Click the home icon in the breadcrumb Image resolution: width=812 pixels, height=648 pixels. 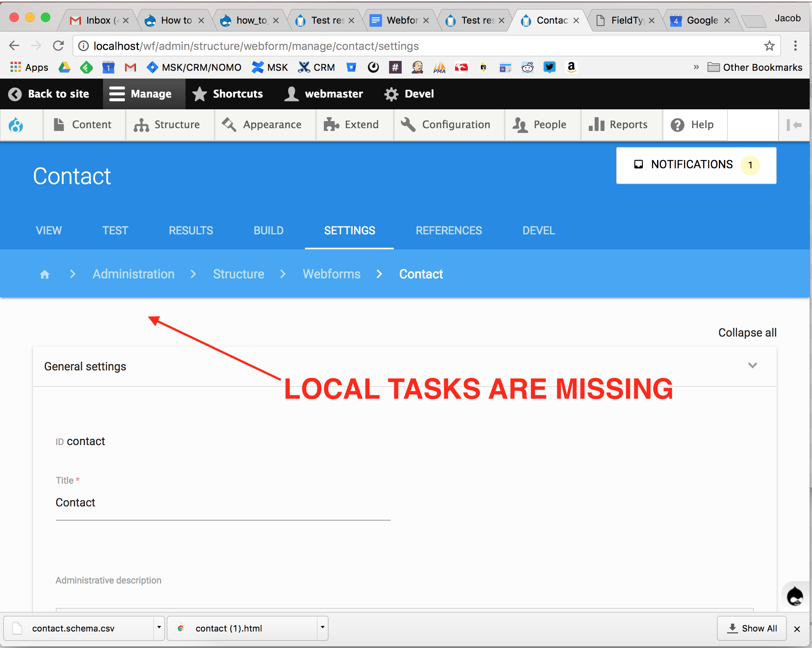[44, 274]
